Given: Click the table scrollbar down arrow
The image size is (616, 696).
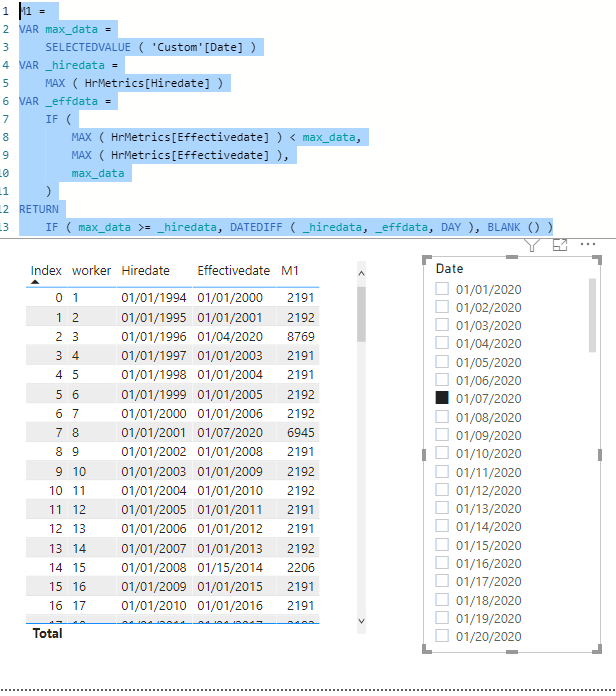Looking at the screenshot, I should tap(361, 621).
